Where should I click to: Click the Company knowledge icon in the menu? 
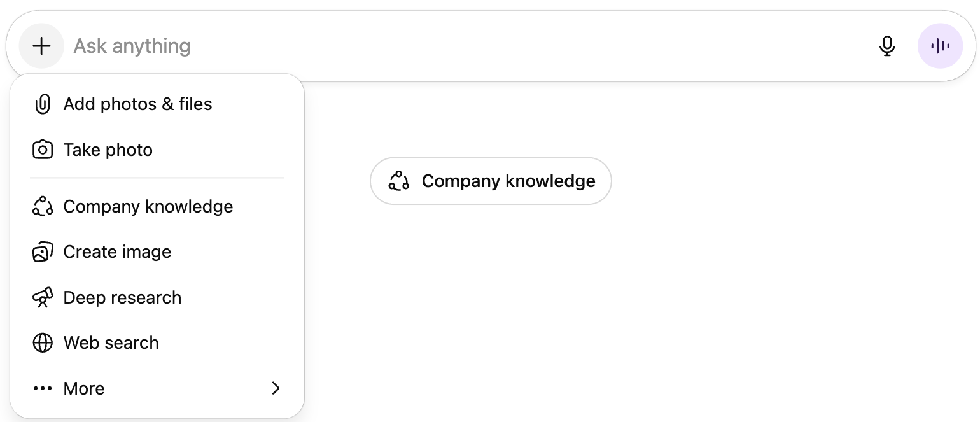pos(43,206)
